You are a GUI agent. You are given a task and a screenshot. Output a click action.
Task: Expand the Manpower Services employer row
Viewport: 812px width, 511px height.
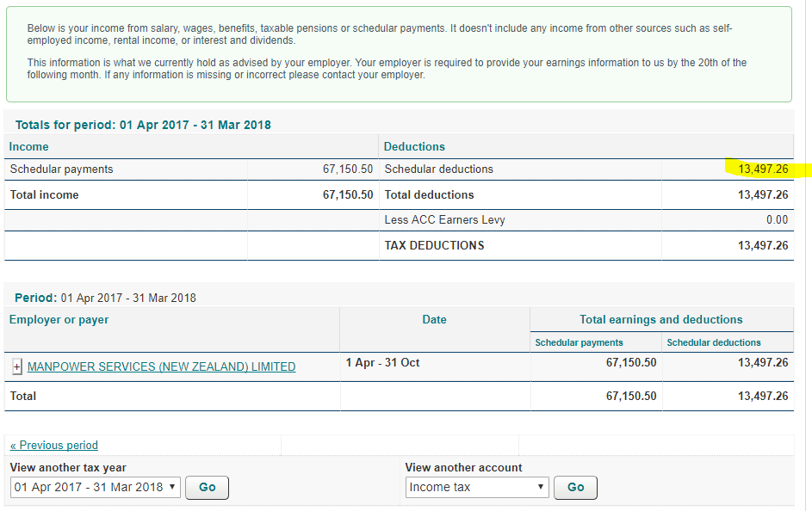click(x=17, y=366)
